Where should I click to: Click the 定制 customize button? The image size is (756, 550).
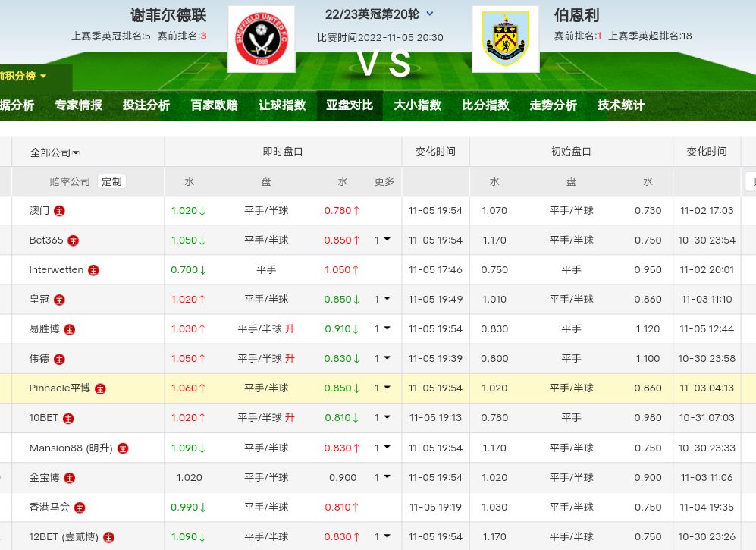[111, 181]
